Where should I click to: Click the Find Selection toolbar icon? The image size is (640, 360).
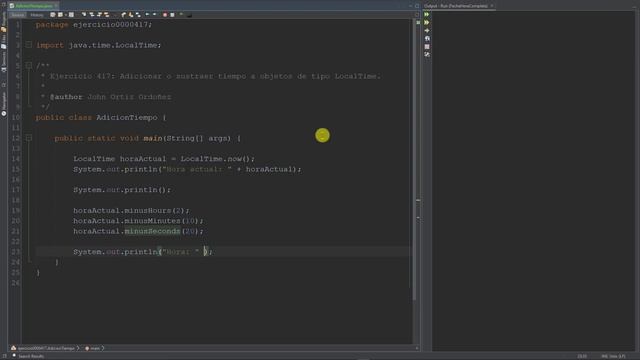tap(84, 15)
